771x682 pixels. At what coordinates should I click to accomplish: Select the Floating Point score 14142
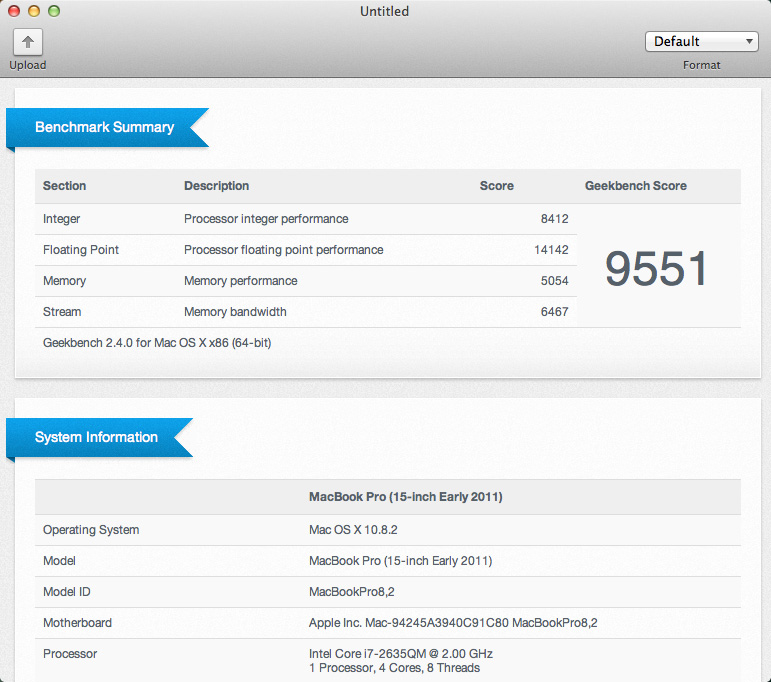[550, 250]
